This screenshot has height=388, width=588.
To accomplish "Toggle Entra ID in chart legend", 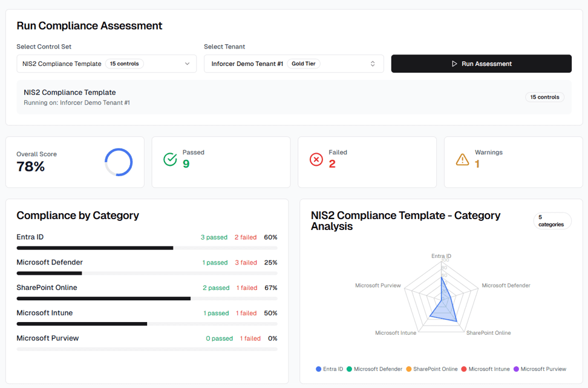I will (329, 369).
